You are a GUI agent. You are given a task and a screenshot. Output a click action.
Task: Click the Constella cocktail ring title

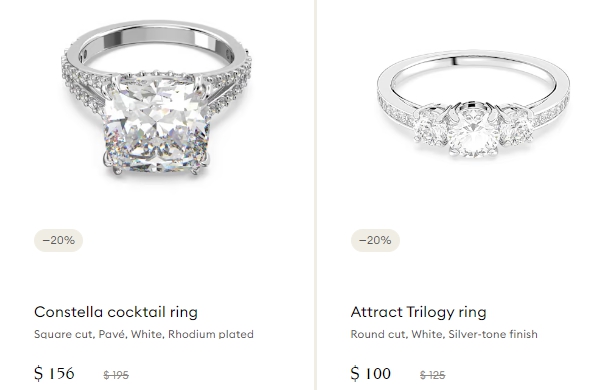click(116, 312)
